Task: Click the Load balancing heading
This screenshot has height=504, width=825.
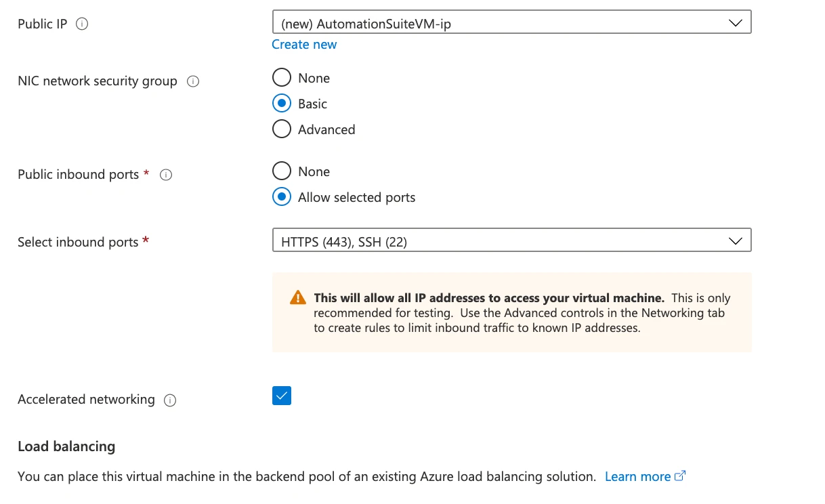Action: 66,446
